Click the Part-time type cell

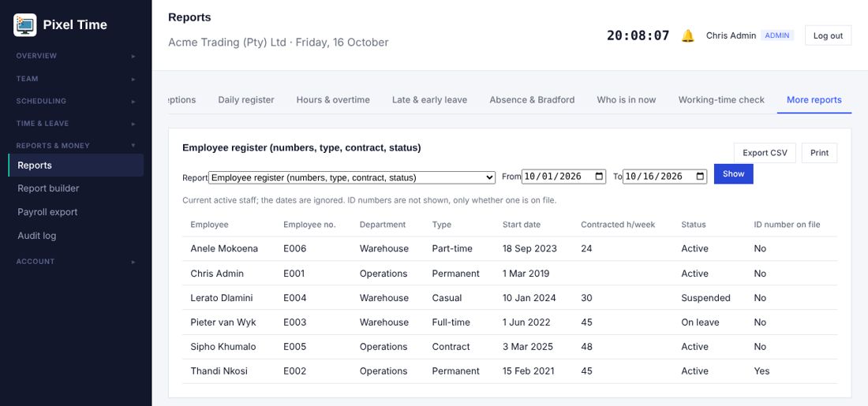click(452, 249)
